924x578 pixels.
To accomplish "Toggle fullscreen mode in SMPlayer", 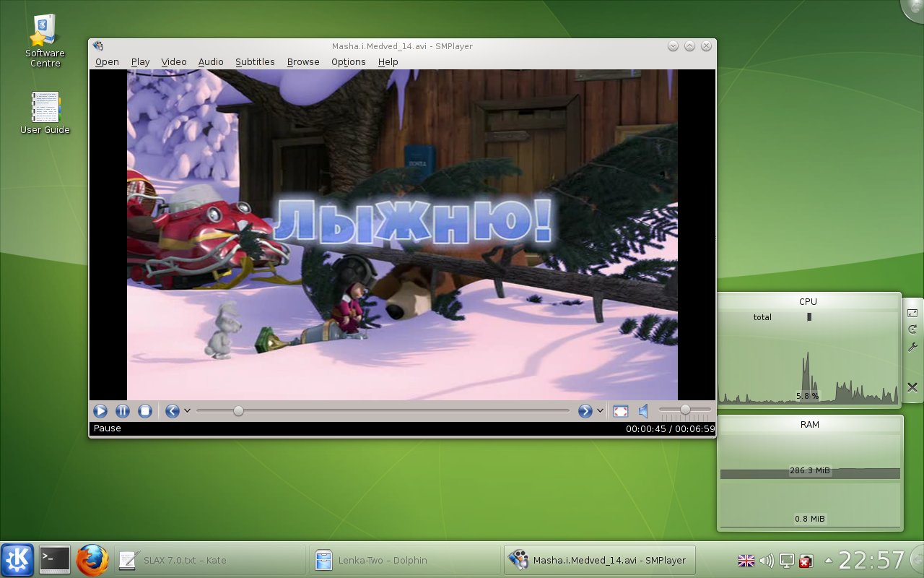I will (620, 410).
